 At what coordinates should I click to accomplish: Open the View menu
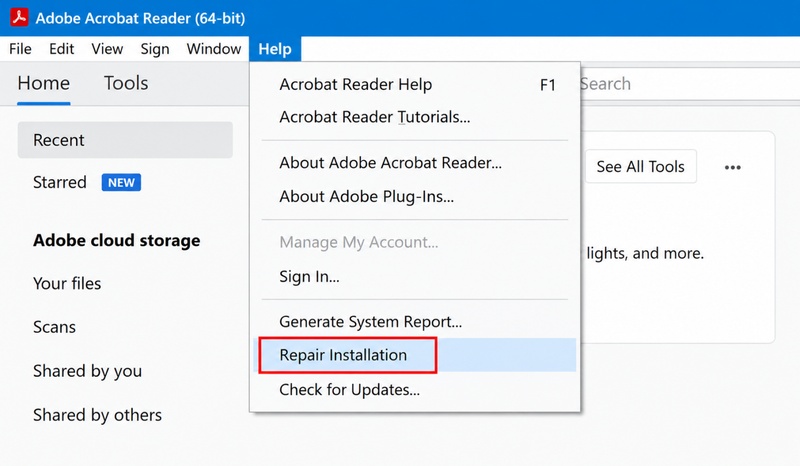click(107, 49)
